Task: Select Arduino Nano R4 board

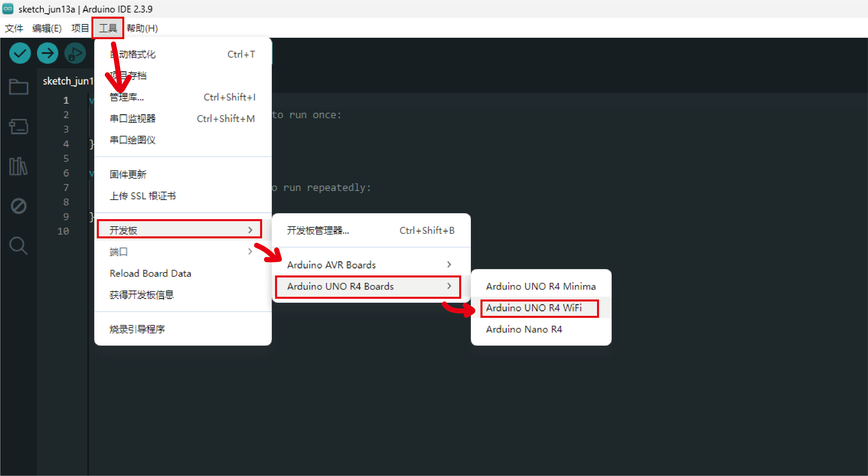Action: pyautogui.click(x=541, y=329)
